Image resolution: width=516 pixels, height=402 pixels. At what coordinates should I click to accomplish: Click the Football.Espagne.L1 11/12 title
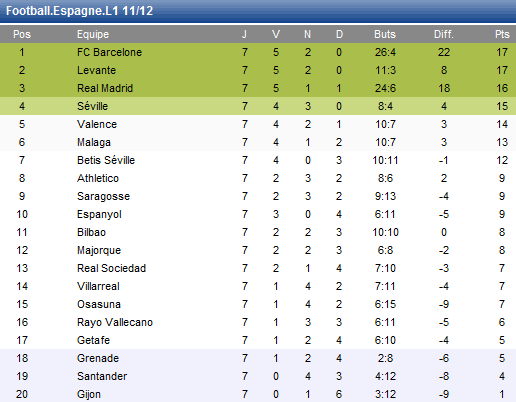click(79, 11)
